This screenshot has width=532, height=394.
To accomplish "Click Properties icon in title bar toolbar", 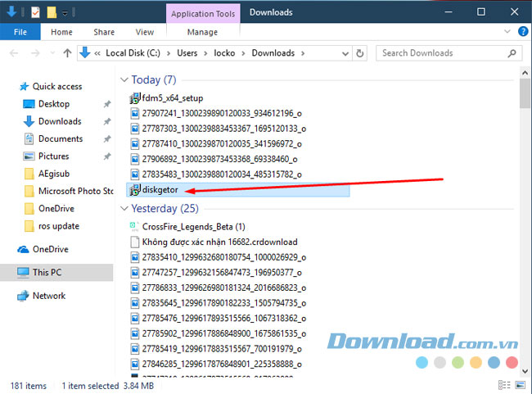I will click(x=35, y=12).
